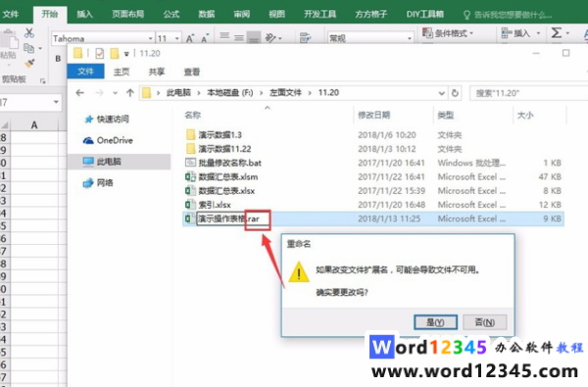588x387 pixels.
Task: Sort by the 修改日期 column header
Action: click(x=374, y=116)
